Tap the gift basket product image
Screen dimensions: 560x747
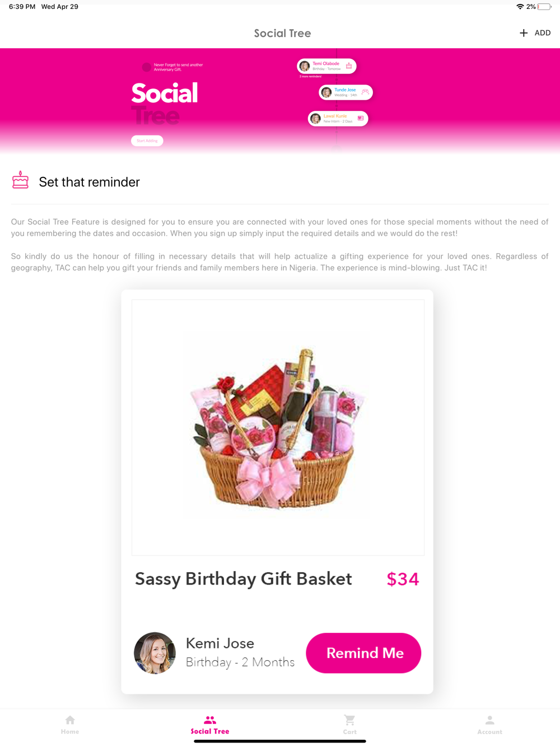278,427
